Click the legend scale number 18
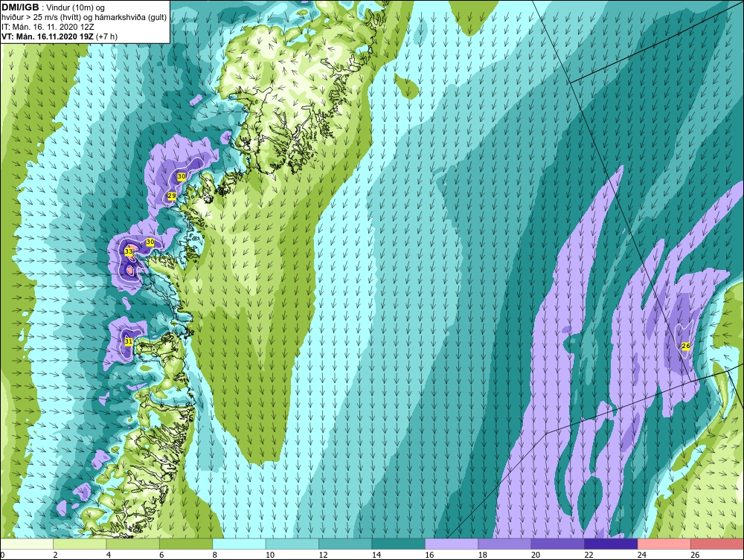Viewport: 744px width, 560px height. [483, 555]
